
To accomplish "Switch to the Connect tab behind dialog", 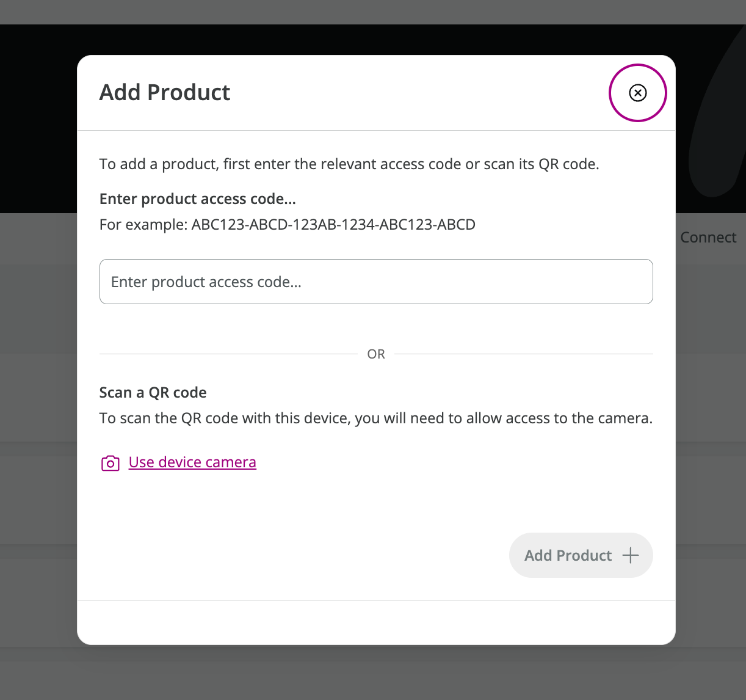I will [708, 238].
